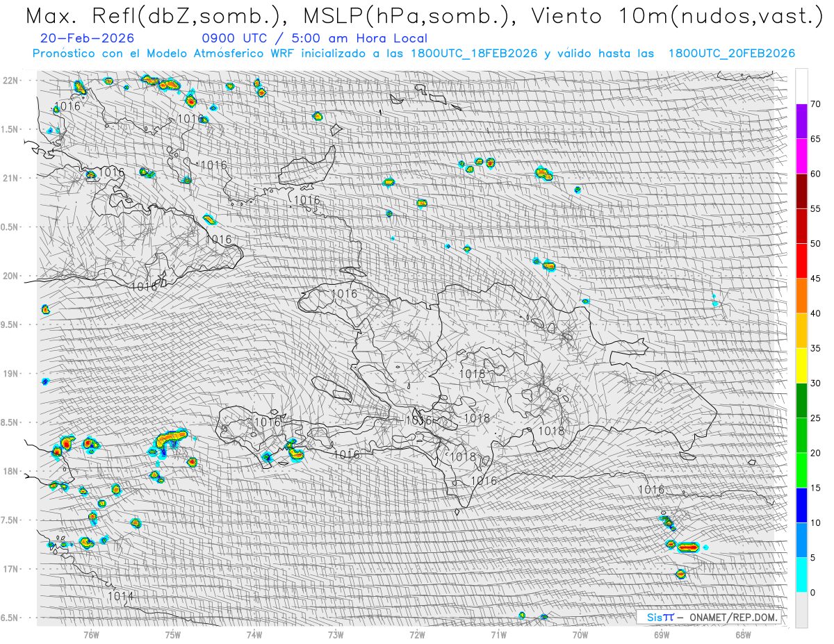Click the "70W" longitude label
The image size is (834, 644).
pos(580,634)
